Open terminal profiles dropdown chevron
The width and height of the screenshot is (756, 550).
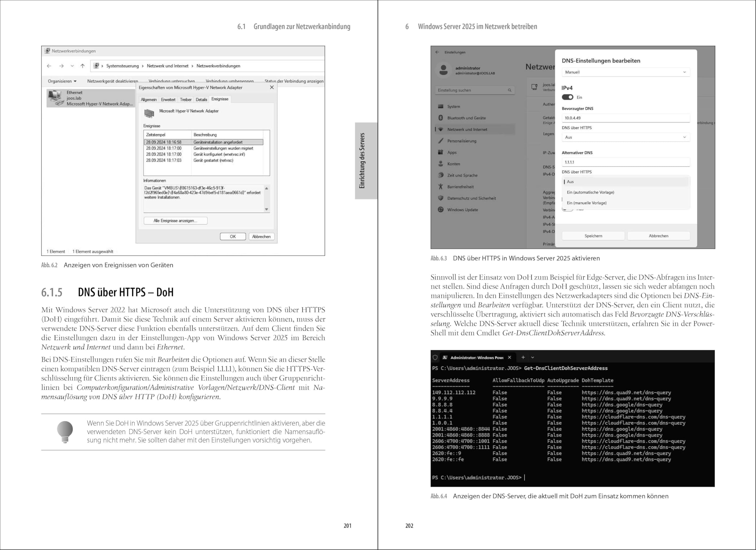click(x=533, y=357)
